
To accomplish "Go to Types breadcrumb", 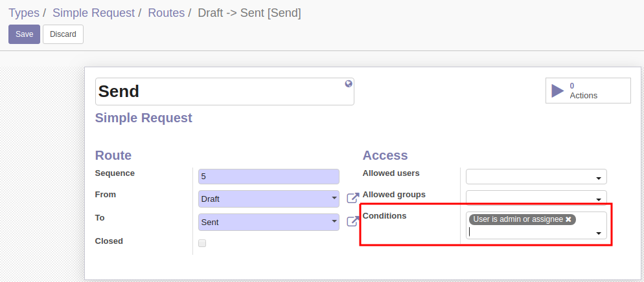I will click(24, 13).
